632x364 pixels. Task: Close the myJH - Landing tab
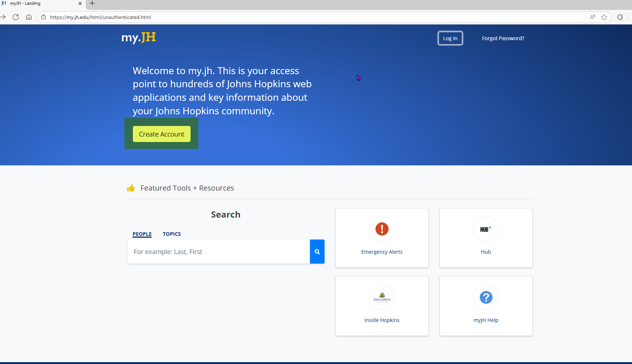pyautogui.click(x=80, y=3)
